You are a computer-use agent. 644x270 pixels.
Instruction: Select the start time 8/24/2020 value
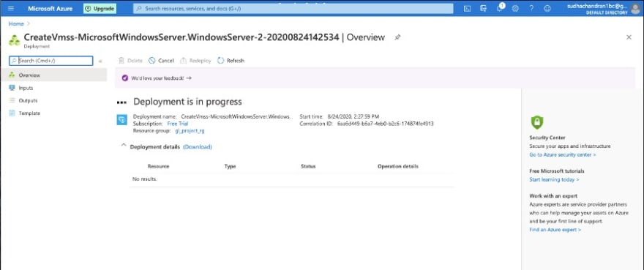pyautogui.click(x=353, y=117)
